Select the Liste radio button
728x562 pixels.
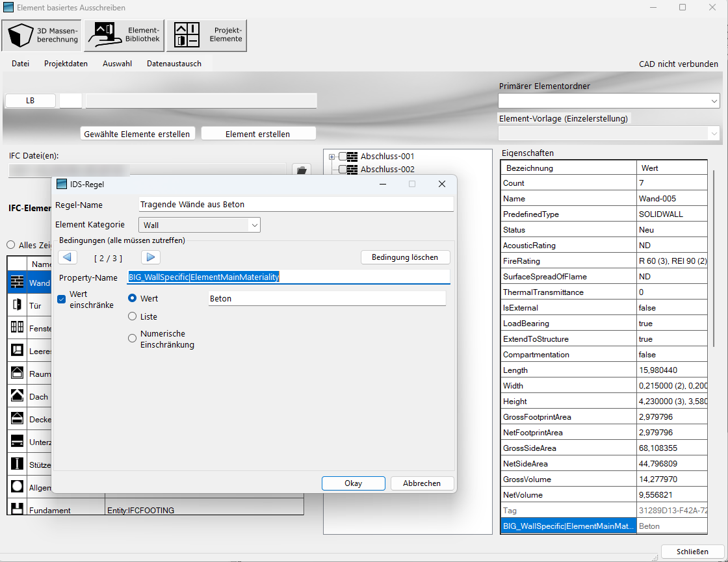pos(133,316)
